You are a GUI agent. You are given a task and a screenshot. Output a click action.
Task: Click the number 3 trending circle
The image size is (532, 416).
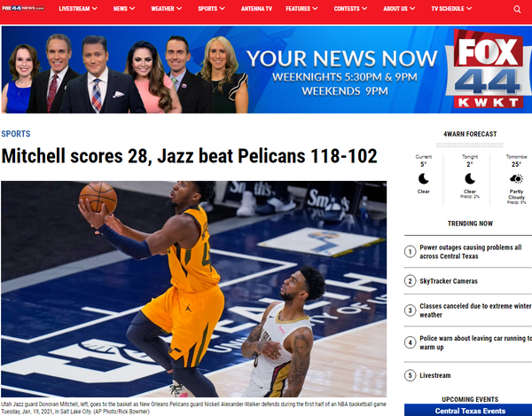(410, 310)
